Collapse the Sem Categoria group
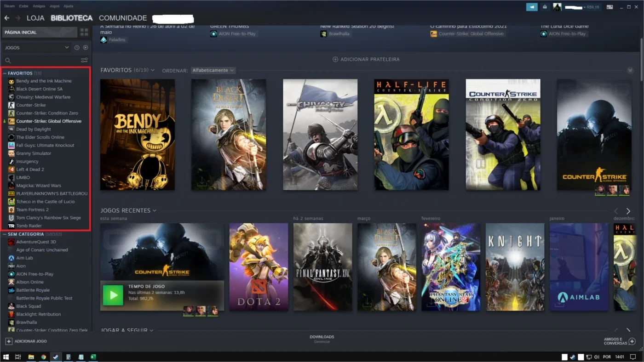 [5, 234]
